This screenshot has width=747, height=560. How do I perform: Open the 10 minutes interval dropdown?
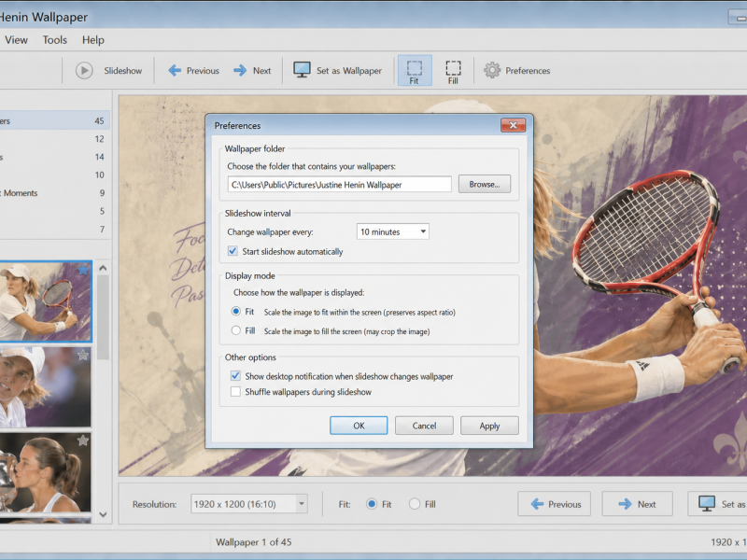tap(393, 231)
